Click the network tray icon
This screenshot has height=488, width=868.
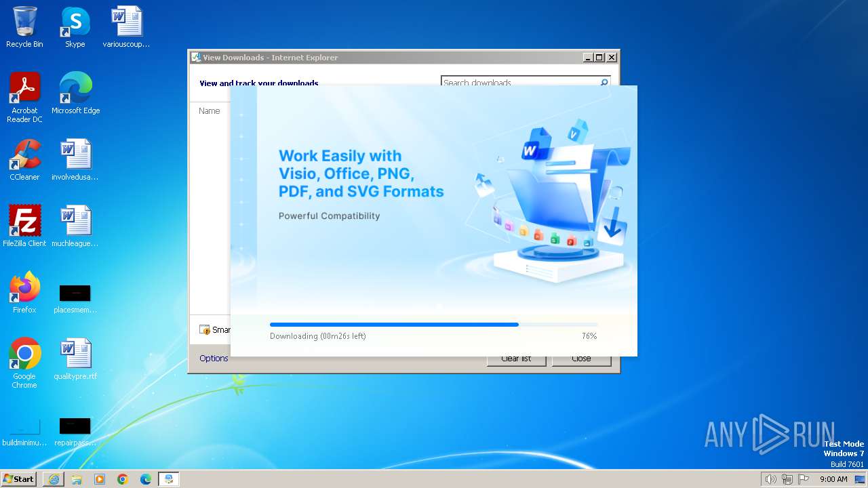pos(787,479)
